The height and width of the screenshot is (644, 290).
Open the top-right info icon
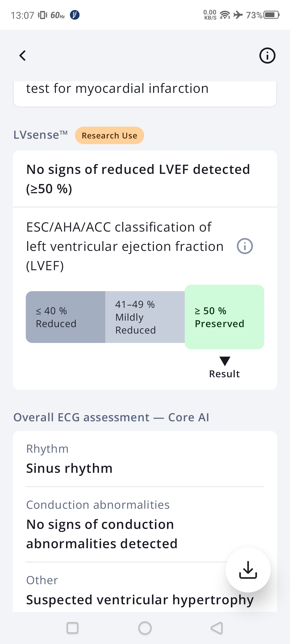(x=267, y=56)
